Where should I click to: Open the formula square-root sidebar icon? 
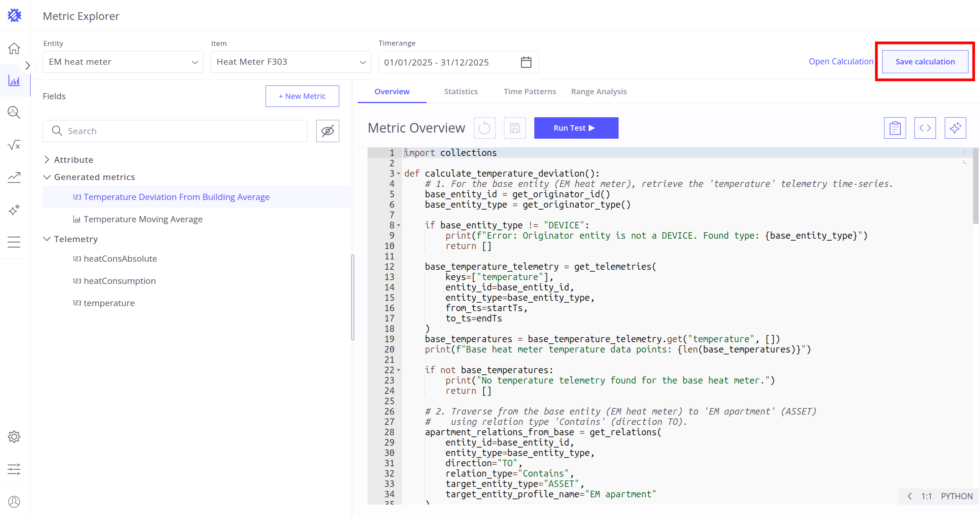click(x=14, y=145)
